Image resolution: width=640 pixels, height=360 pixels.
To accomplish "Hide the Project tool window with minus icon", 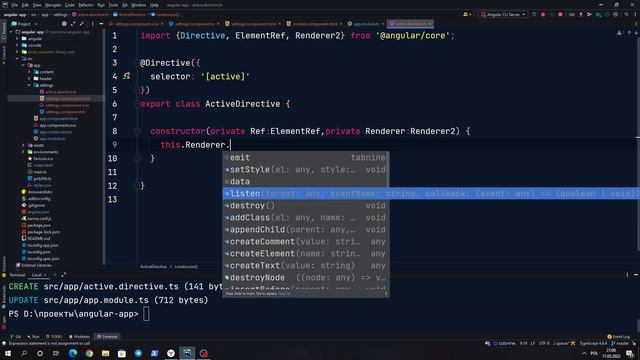I will point(101,24).
